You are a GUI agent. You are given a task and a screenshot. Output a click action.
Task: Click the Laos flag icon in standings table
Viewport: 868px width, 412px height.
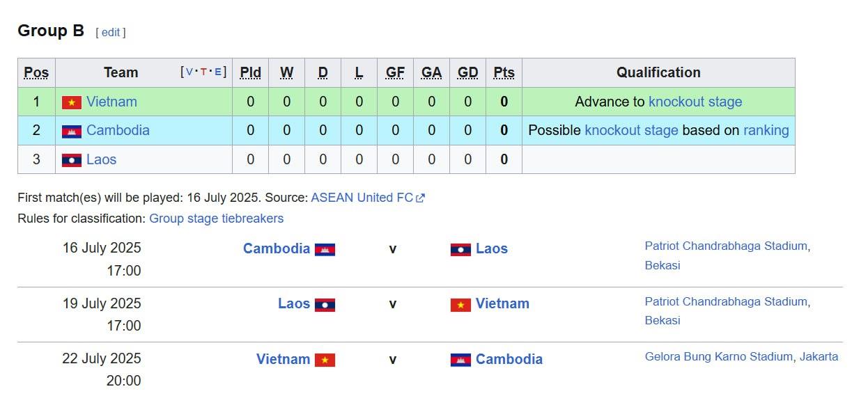pyautogui.click(x=72, y=160)
